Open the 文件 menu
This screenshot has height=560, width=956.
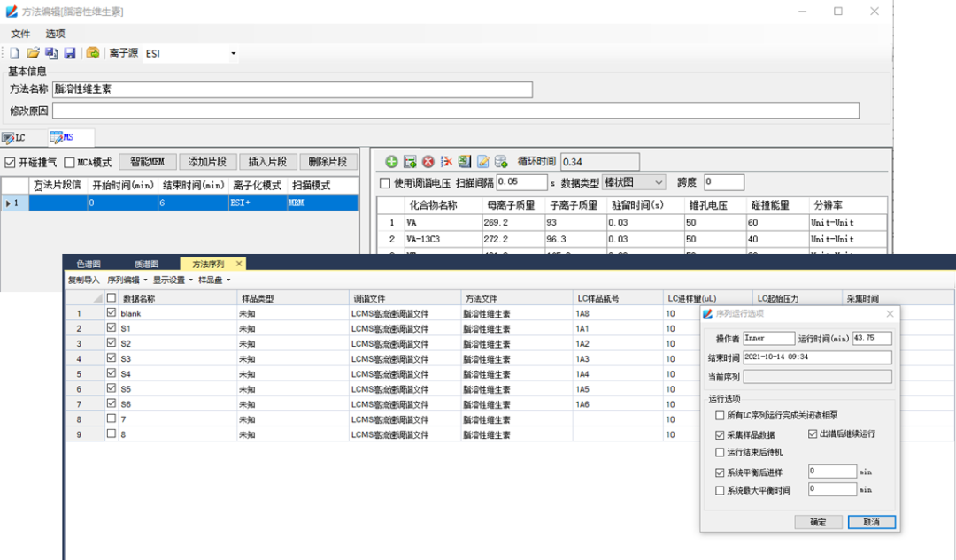point(20,34)
